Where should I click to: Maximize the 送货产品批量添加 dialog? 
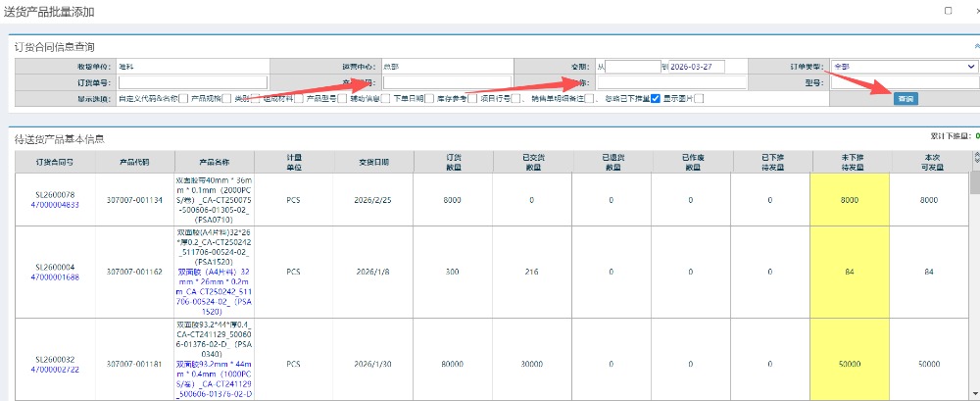(x=947, y=10)
